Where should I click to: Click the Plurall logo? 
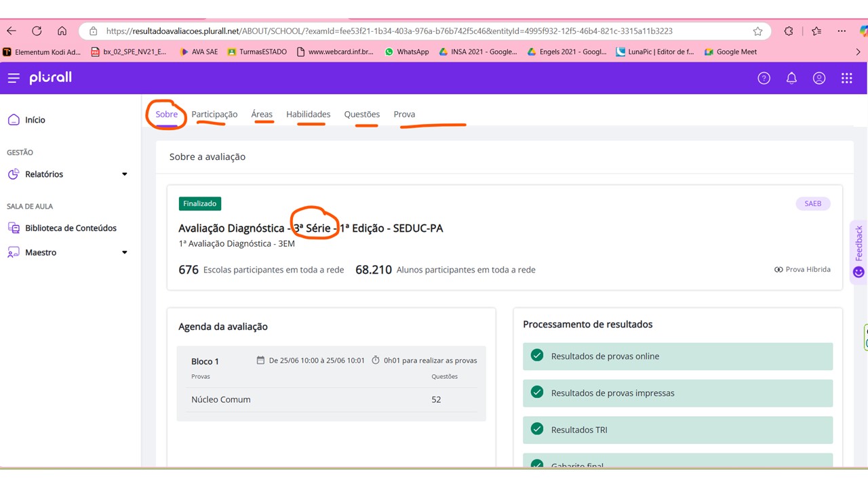(x=50, y=77)
